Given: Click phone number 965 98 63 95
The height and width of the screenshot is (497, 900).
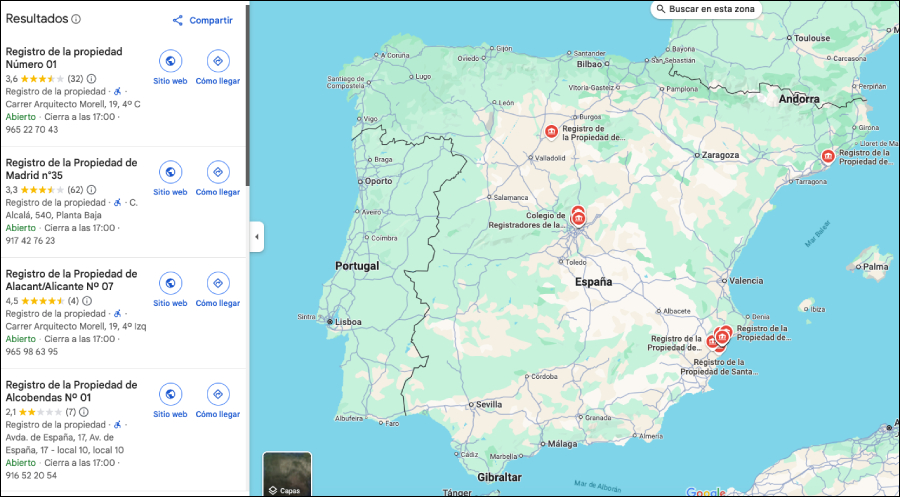Looking at the screenshot, I should (x=32, y=351).
